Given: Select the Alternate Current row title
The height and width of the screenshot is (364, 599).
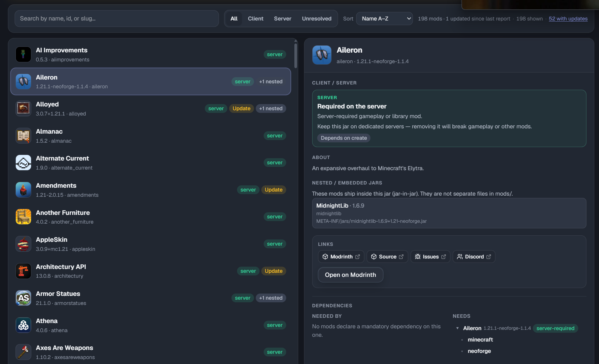Looking at the screenshot, I should coord(62,158).
